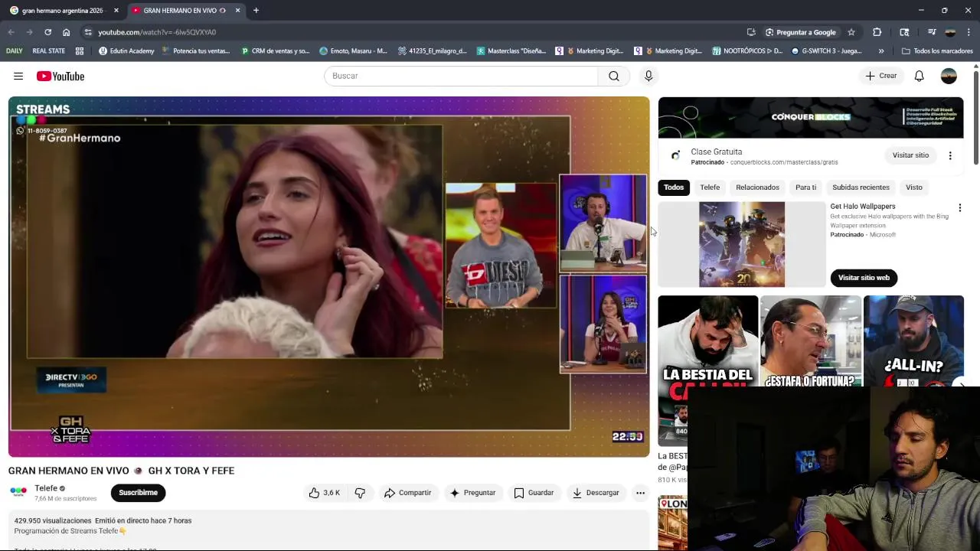This screenshot has width=980, height=551.
Task: Save the video with Guardar
Action: coord(534,493)
